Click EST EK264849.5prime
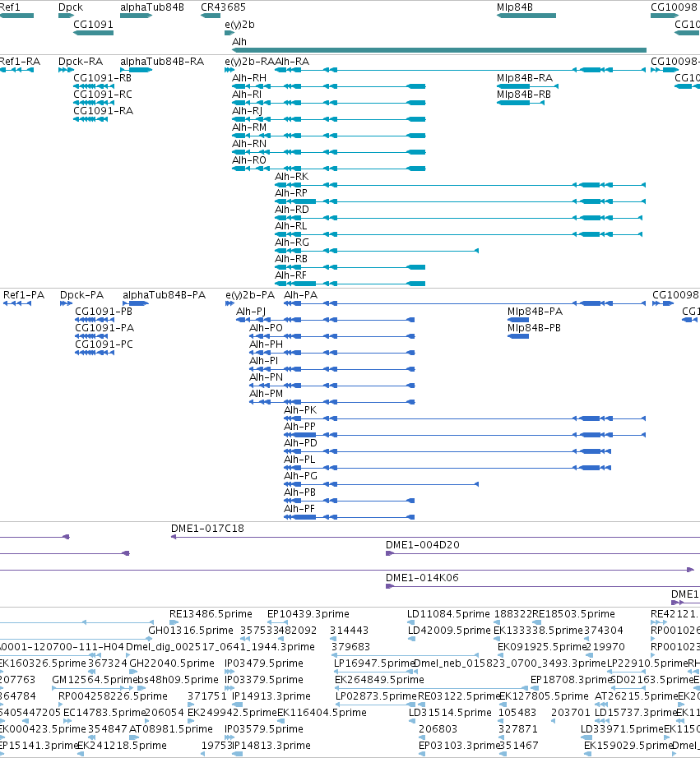This screenshot has width=700, height=758. [380, 680]
